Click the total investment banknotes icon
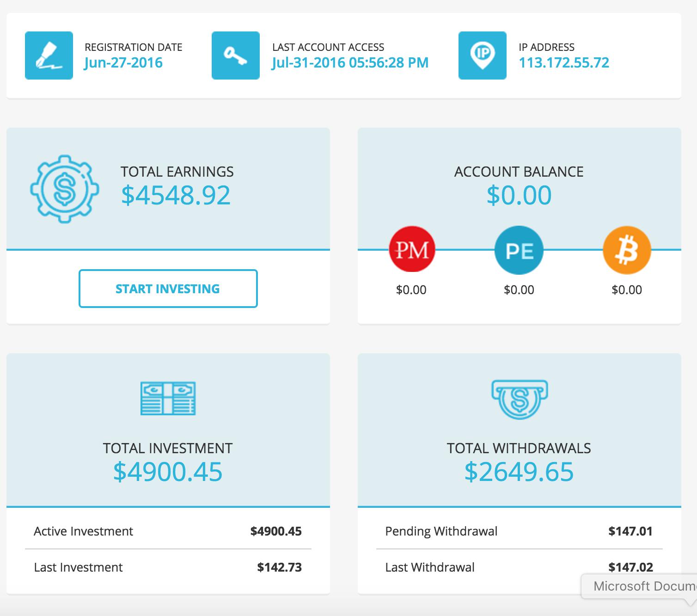 point(168,398)
